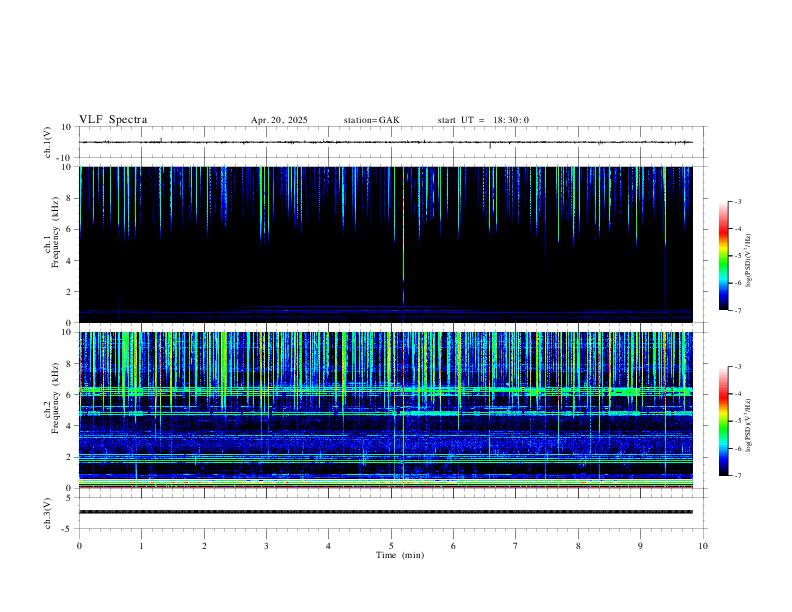Click the ch.1 color scale bar

pos(723,256)
